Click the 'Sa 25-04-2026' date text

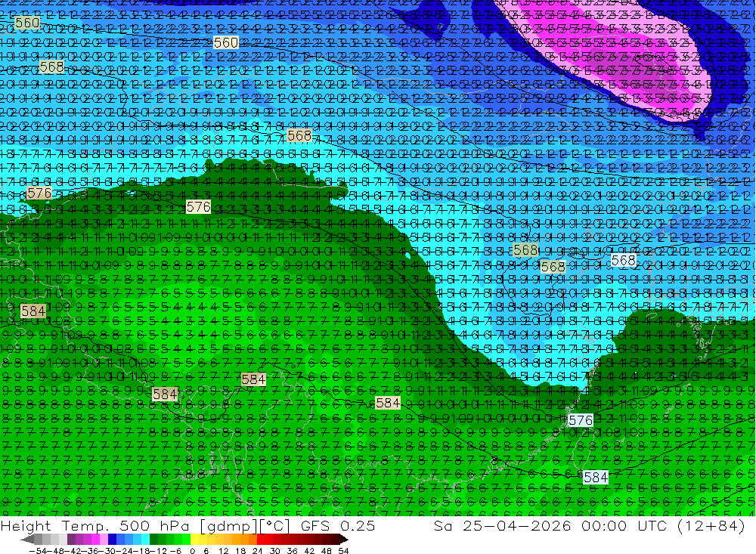503,526
